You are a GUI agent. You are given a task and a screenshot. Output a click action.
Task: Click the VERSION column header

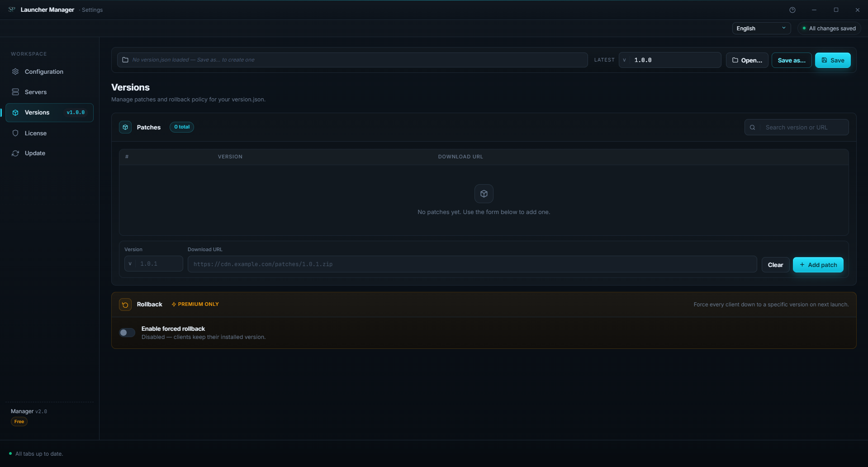[x=230, y=157]
